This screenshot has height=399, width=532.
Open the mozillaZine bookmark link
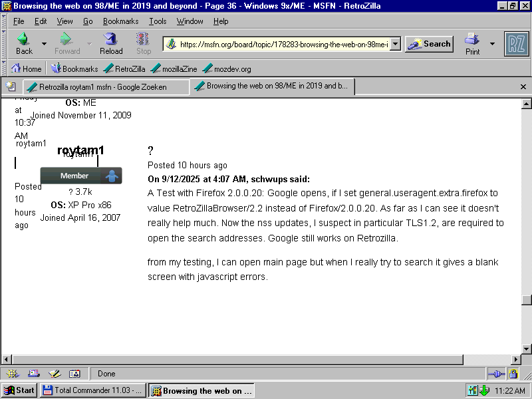coord(174,69)
